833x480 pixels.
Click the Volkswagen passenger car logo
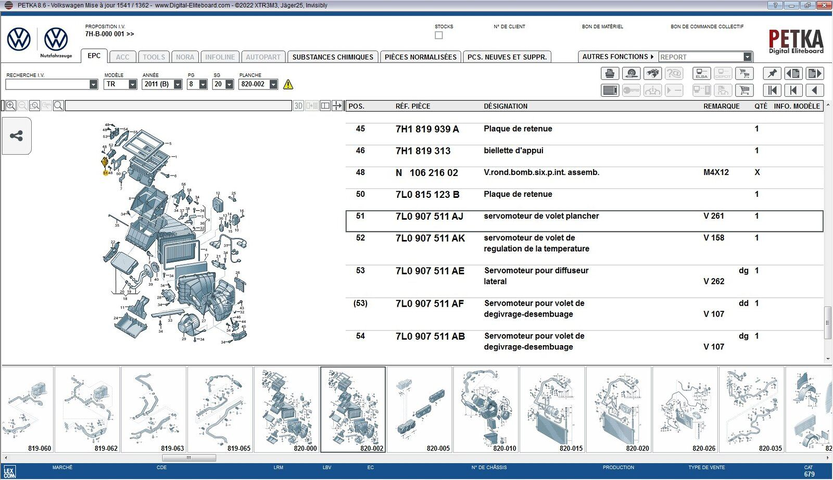coord(19,39)
